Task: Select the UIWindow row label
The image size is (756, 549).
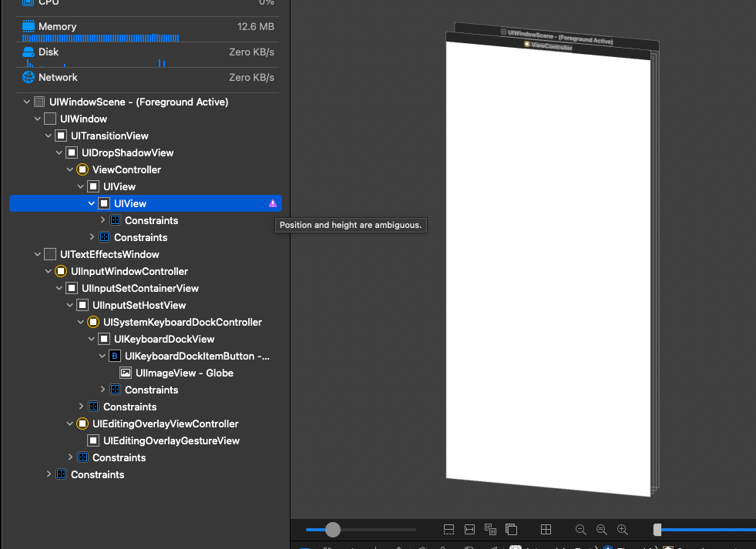Action: coord(83,119)
